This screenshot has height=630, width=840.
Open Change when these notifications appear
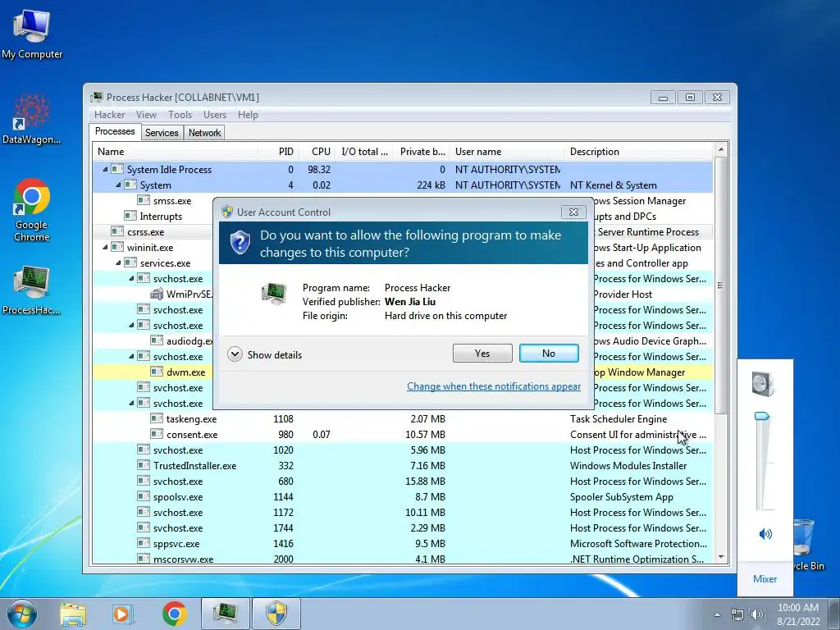click(x=493, y=386)
